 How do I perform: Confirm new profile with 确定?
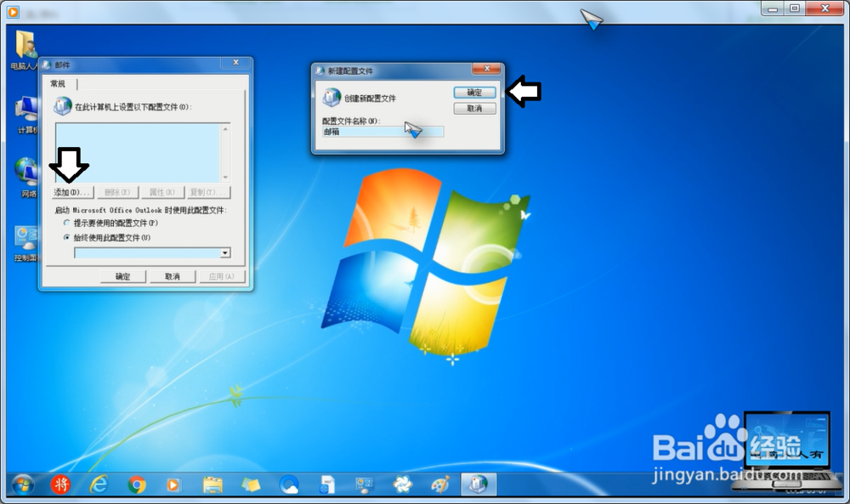[x=474, y=93]
